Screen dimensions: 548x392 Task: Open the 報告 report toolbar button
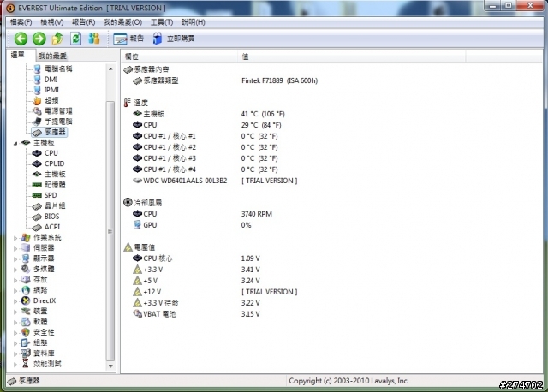tap(128, 39)
